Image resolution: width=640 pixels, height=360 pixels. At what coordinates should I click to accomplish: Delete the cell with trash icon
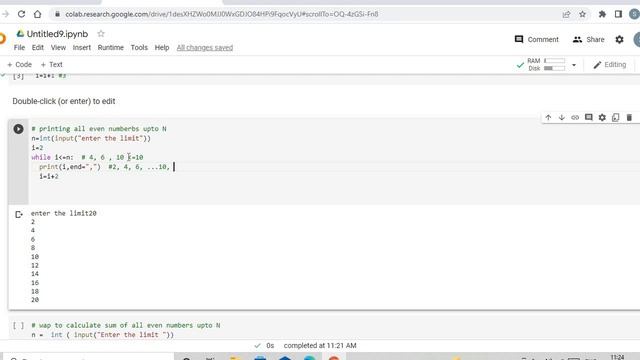click(629, 118)
